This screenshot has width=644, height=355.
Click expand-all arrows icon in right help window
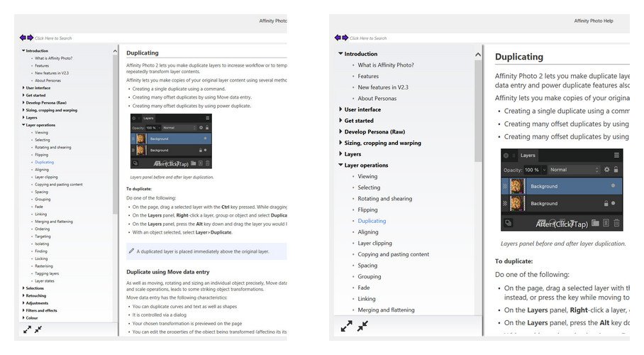click(x=346, y=326)
